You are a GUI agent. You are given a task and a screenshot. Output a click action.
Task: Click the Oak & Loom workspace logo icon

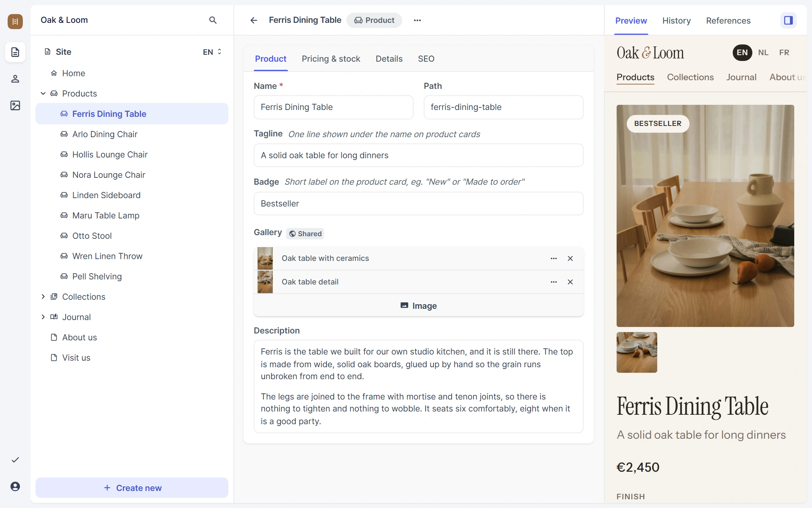(15, 21)
